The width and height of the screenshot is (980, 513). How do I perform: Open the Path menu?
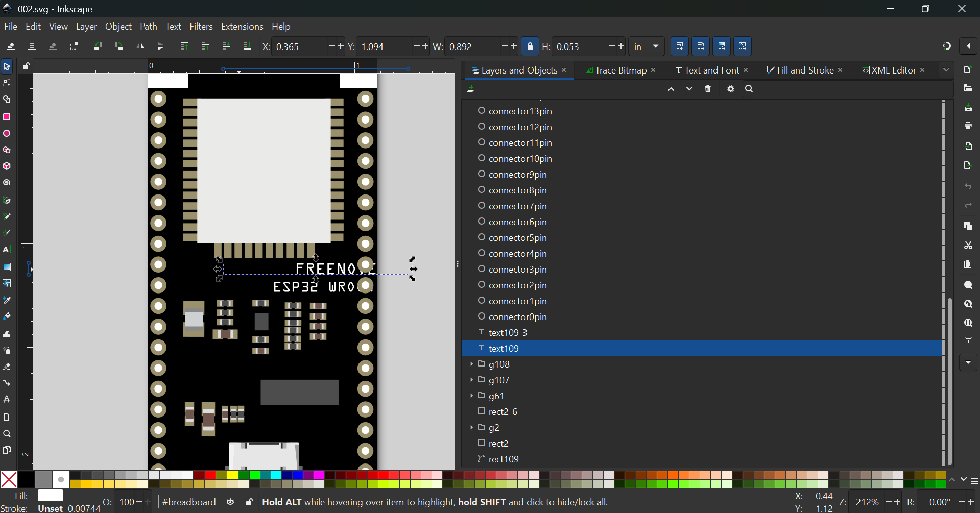pos(149,27)
